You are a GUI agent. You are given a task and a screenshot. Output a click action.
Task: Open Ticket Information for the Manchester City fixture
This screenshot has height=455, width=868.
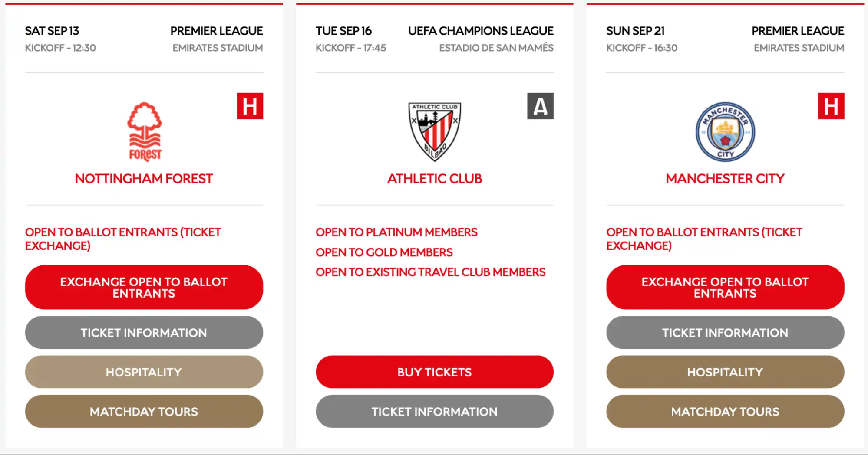coord(724,333)
